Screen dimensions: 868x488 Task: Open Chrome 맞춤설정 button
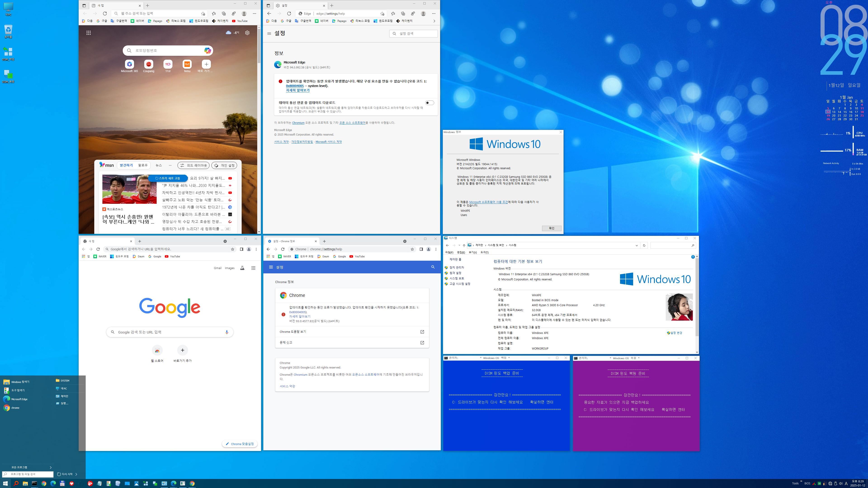pyautogui.click(x=240, y=444)
